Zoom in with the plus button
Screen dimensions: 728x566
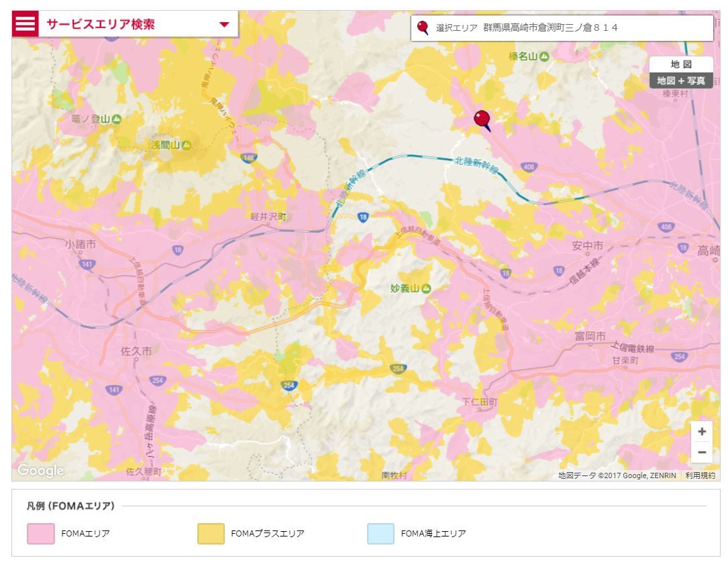pos(702,431)
